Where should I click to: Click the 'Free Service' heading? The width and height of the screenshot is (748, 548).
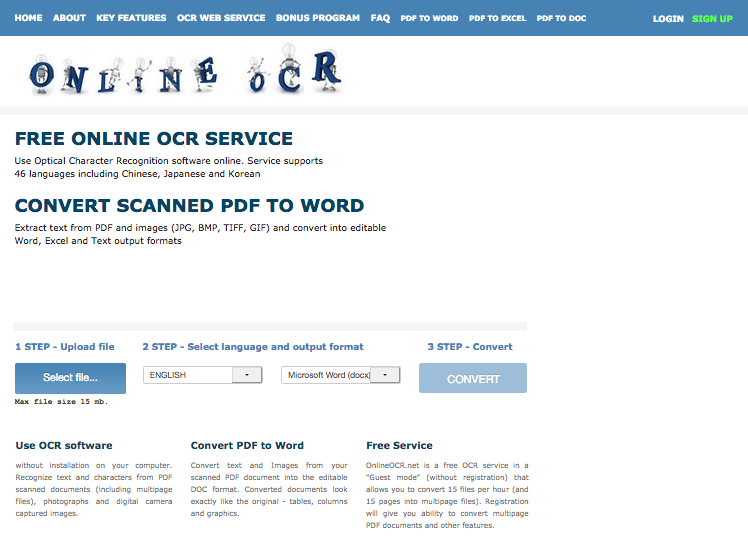coord(399,445)
